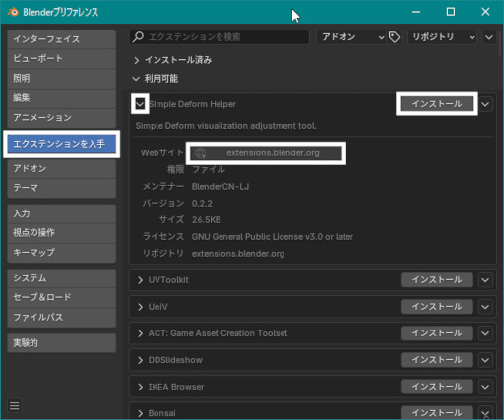504x420 pixels.
Task: Install Simple Deform Helper extension
Action: (x=437, y=104)
